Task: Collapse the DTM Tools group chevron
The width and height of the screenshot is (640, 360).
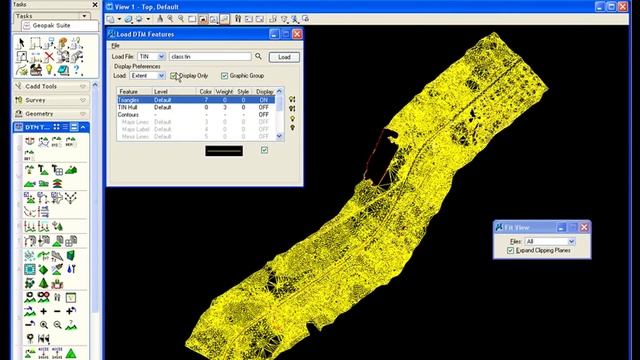Action: click(83, 127)
